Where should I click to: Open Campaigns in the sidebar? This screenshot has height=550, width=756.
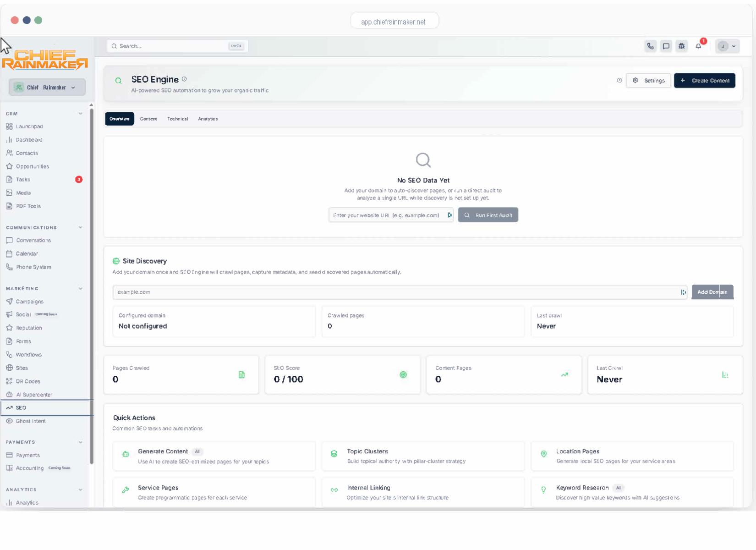pos(29,302)
